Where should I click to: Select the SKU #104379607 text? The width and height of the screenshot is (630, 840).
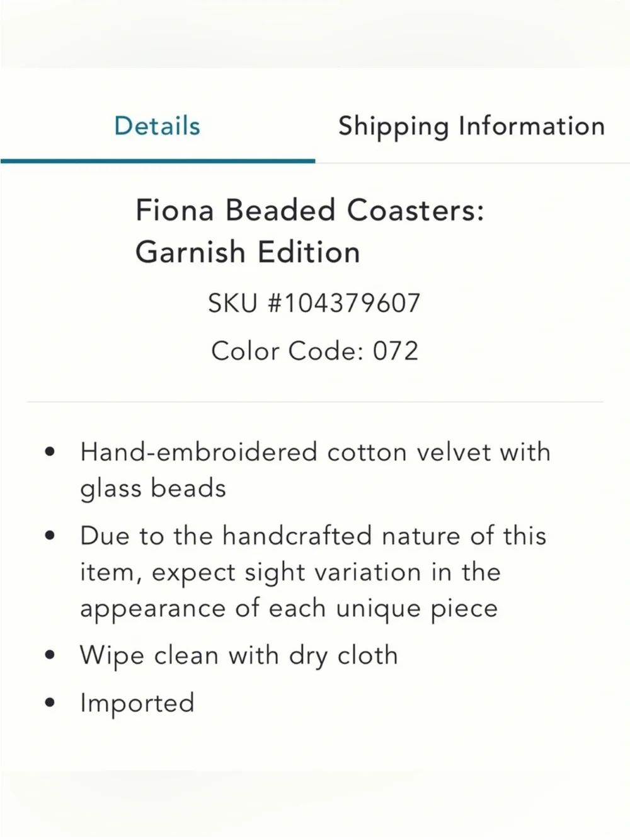point(314,303)
